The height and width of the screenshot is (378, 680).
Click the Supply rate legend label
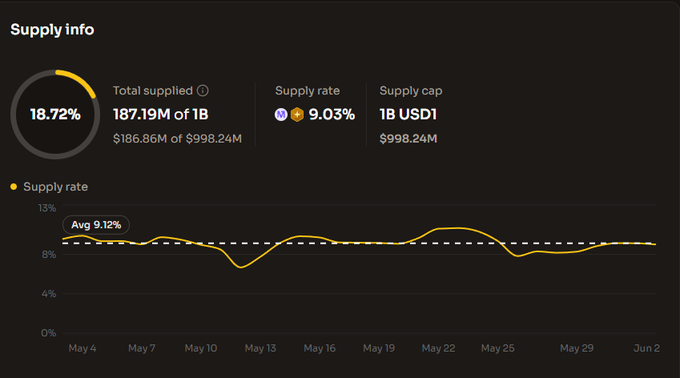tap(56, 187)
